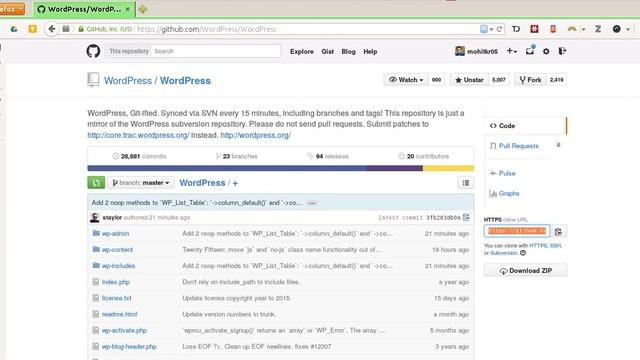Open the readme.html file
The width and height of the screenshot is (640, 360).
[x=120, y=314]
